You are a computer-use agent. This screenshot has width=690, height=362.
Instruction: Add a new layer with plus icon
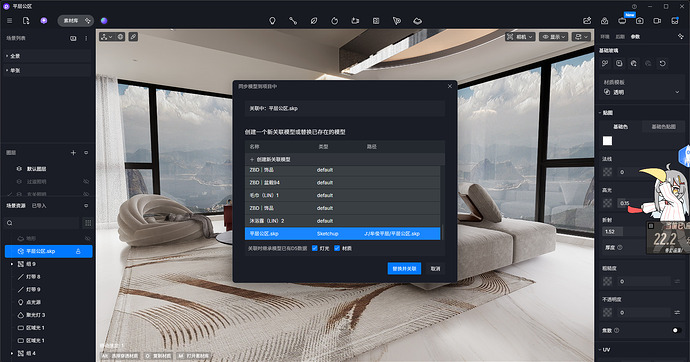[73, 153]
